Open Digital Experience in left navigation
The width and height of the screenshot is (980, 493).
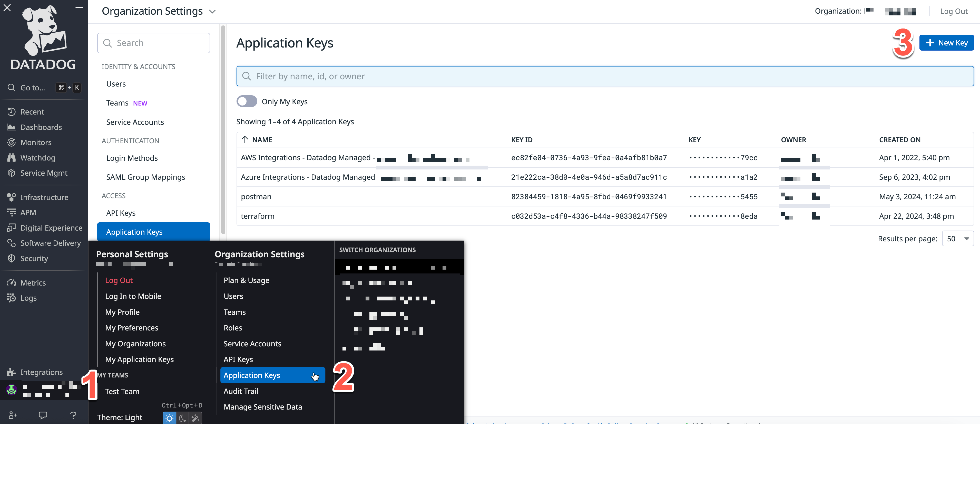[x=51, y=228]
